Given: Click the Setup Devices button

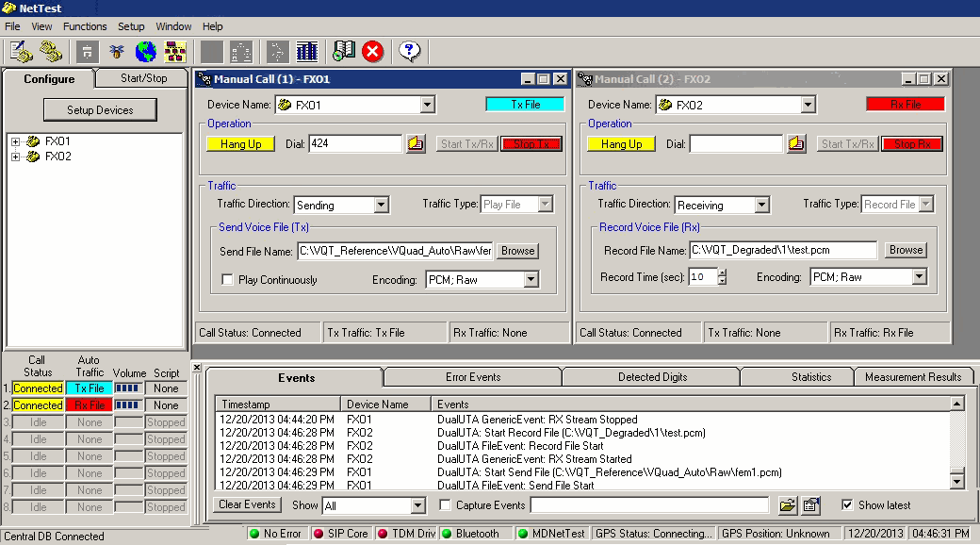Looking at the screenshot, I should click(x=100, y=110).
